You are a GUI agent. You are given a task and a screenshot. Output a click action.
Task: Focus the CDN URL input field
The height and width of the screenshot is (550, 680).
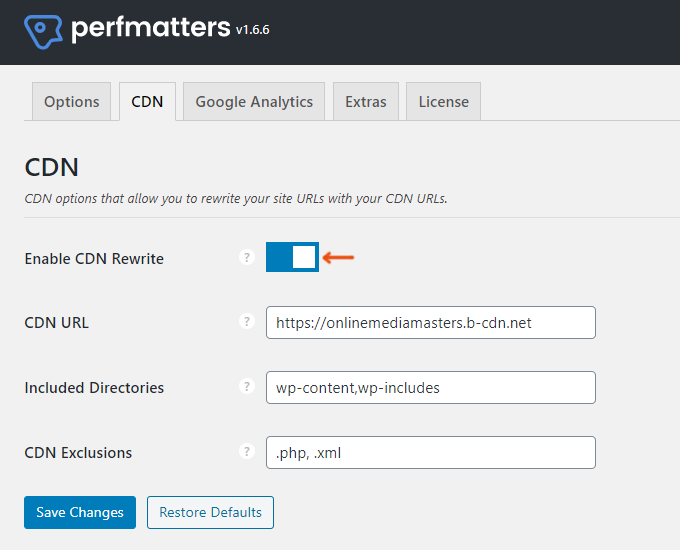(x=431, y=323)
